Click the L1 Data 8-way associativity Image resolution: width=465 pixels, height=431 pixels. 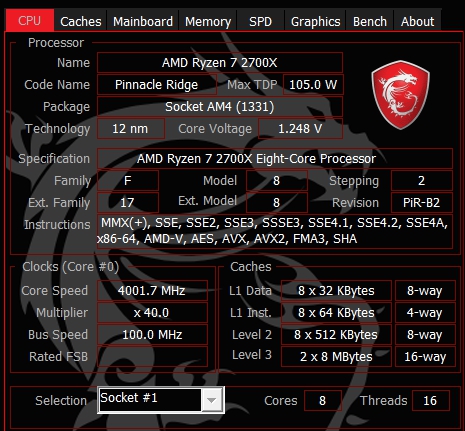tap(425, 291)
